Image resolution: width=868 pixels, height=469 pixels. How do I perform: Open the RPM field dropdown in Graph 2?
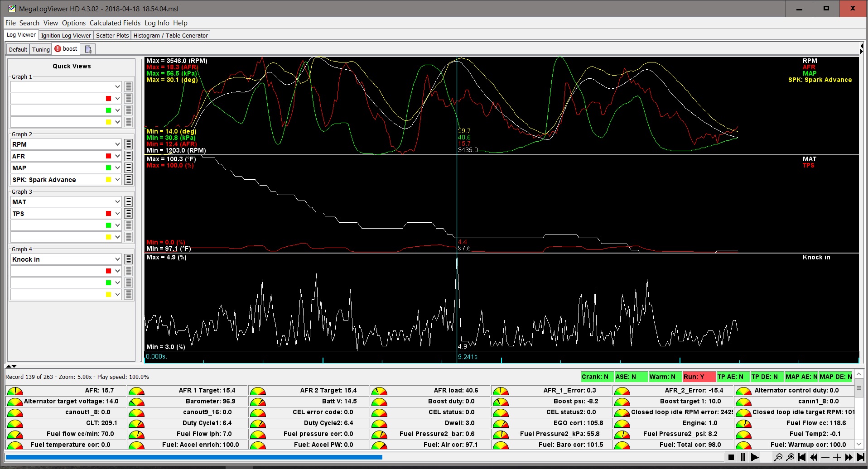pyautogui.click(x=117, y=144)
